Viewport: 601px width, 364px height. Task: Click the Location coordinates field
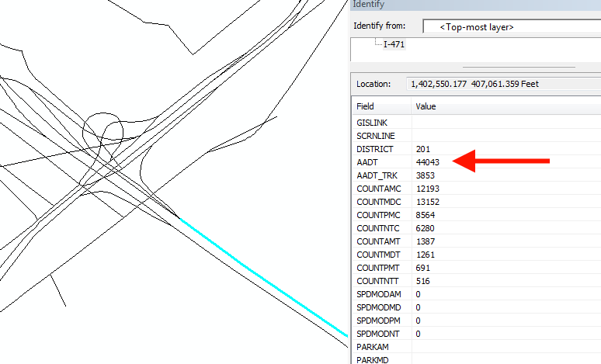pyautogui.click(x=504, y=84)
